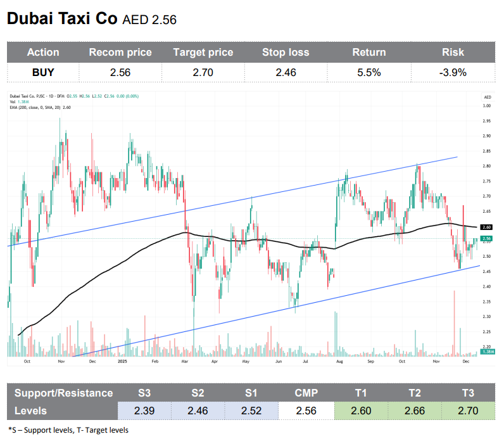Screen dimensions: 504x439
Task: Select the 5.5% Return value
Action: [369, 72]
